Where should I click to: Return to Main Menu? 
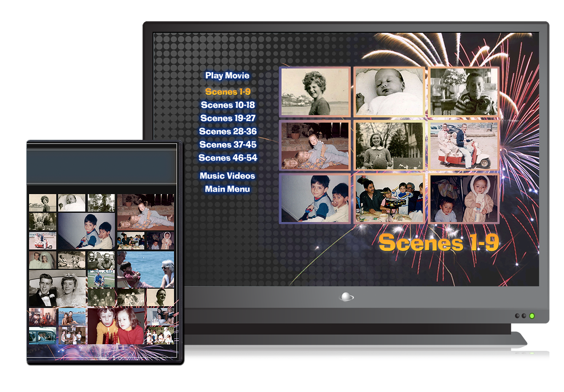point(227,189)
